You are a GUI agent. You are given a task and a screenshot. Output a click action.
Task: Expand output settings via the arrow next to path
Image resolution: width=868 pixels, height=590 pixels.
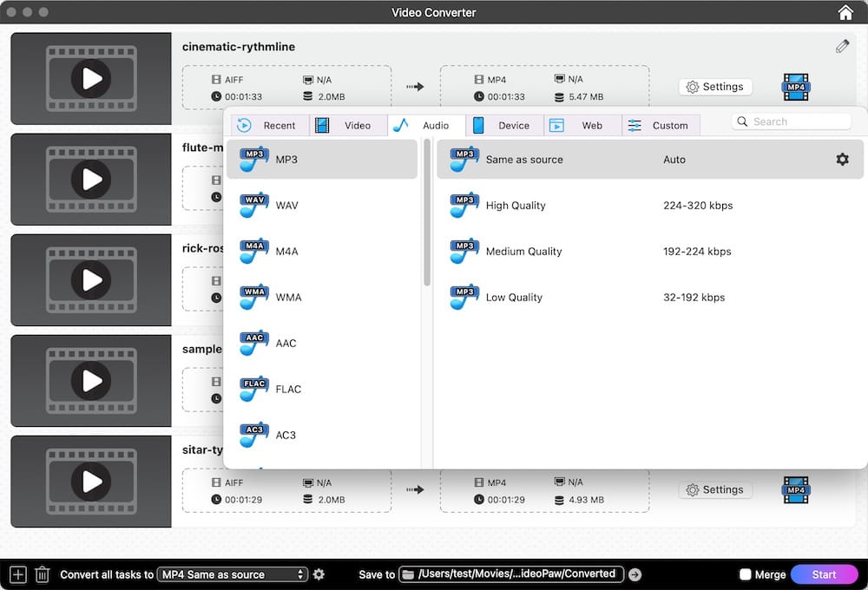click(x=635, y=574)
